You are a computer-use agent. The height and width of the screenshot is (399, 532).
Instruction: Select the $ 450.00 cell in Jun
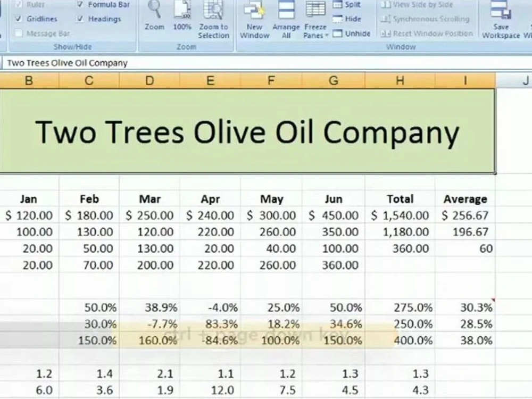click(x=334, y=215)
